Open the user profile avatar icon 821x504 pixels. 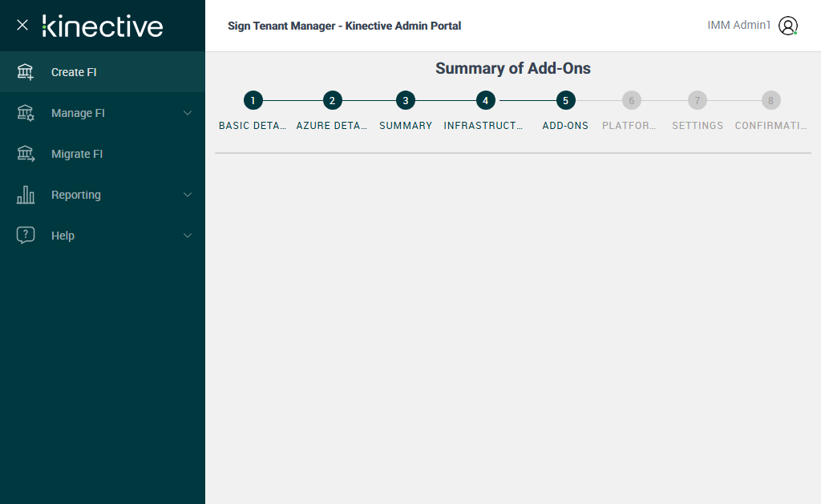pos(787,25)
